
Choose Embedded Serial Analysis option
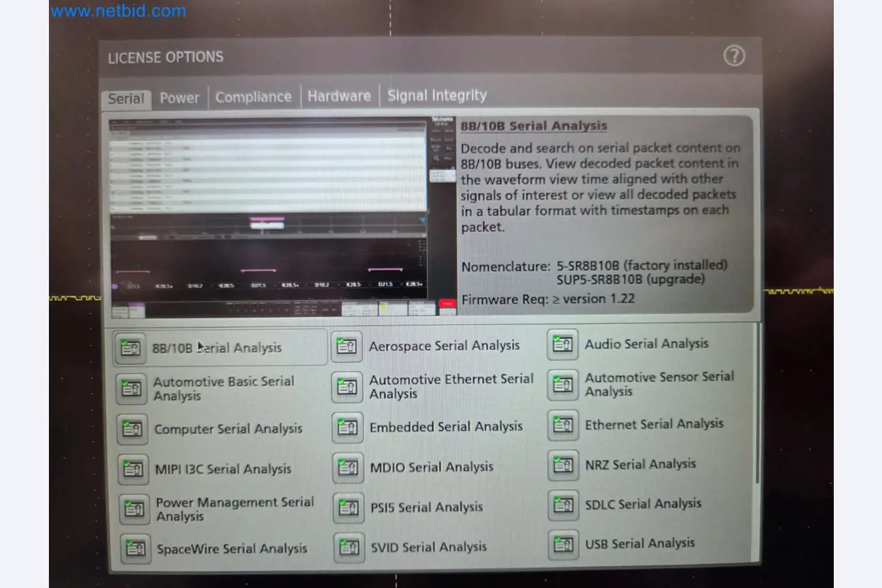point(445,427)
